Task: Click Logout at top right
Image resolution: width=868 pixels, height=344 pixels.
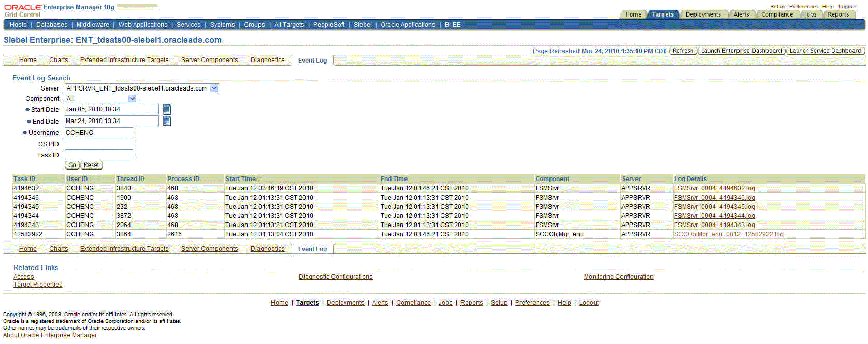Action: click(847, 7)
